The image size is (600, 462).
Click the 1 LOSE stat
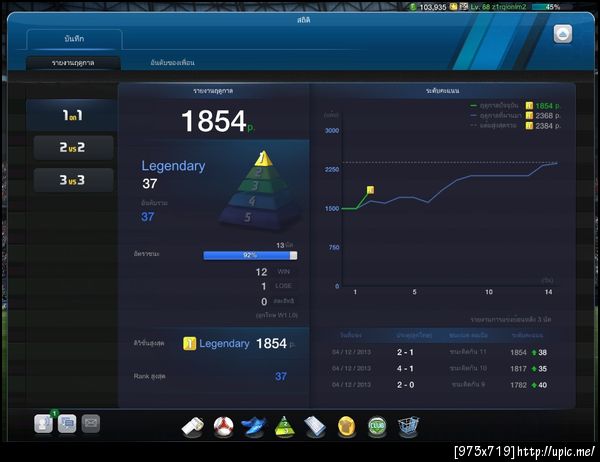[276, 286]
